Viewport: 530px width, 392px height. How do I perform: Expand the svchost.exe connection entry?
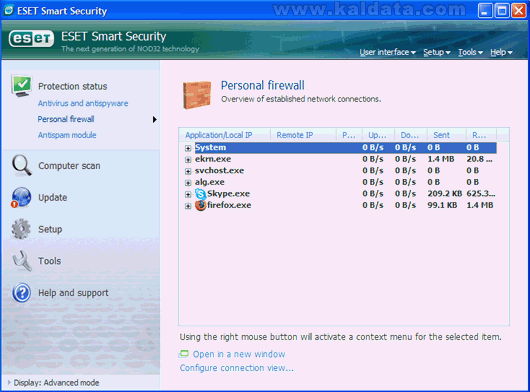(x=188, y=171)
